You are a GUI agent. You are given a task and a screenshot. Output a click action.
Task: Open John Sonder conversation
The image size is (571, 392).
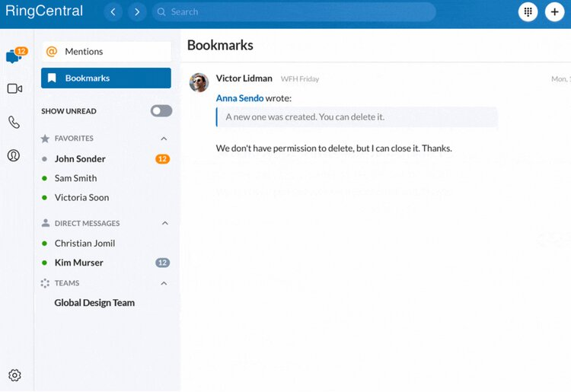pos(80,159)
